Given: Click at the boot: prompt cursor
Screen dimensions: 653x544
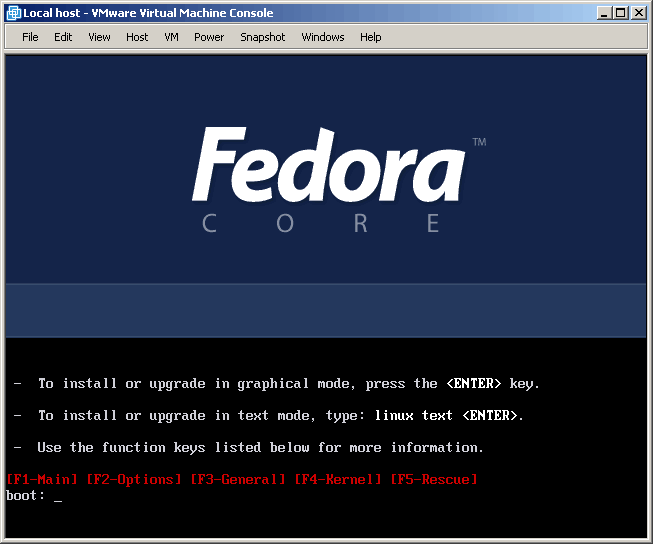Looking at the screenshot, I should tap(58, 496).
